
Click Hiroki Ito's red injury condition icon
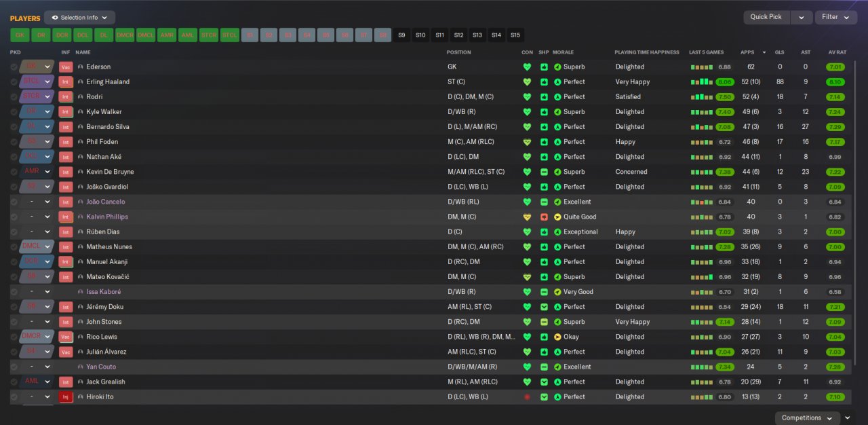tap(527, 397)
